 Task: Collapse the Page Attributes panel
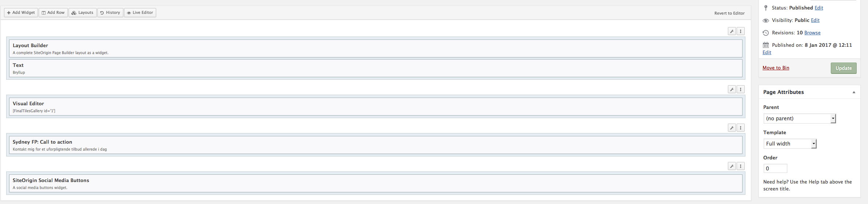854,92
